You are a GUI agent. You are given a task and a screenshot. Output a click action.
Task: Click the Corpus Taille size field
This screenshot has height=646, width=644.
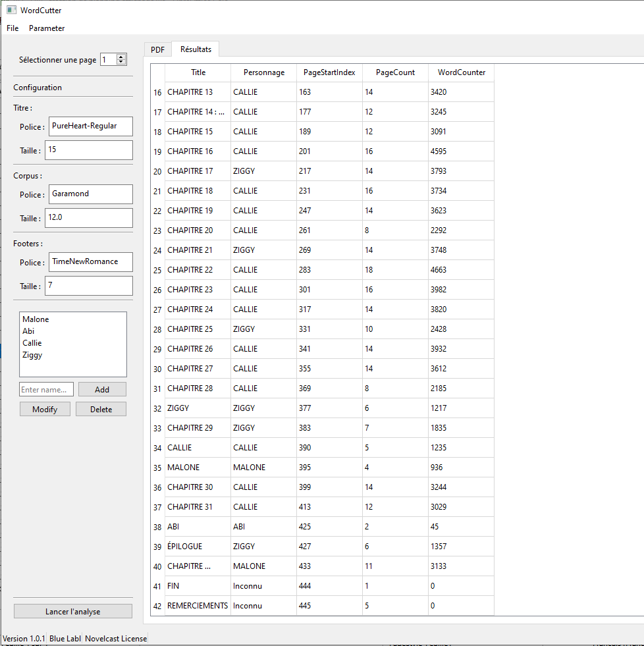point(88,218)
